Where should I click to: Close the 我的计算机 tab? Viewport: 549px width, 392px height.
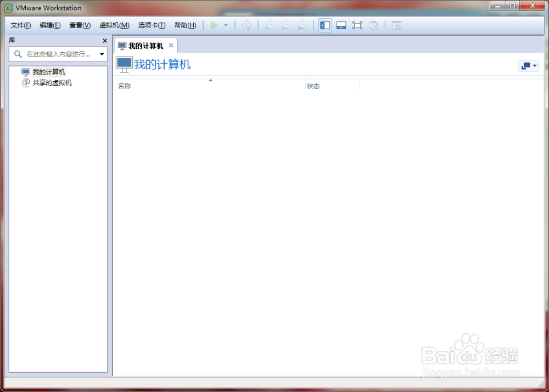coord(171,45)
